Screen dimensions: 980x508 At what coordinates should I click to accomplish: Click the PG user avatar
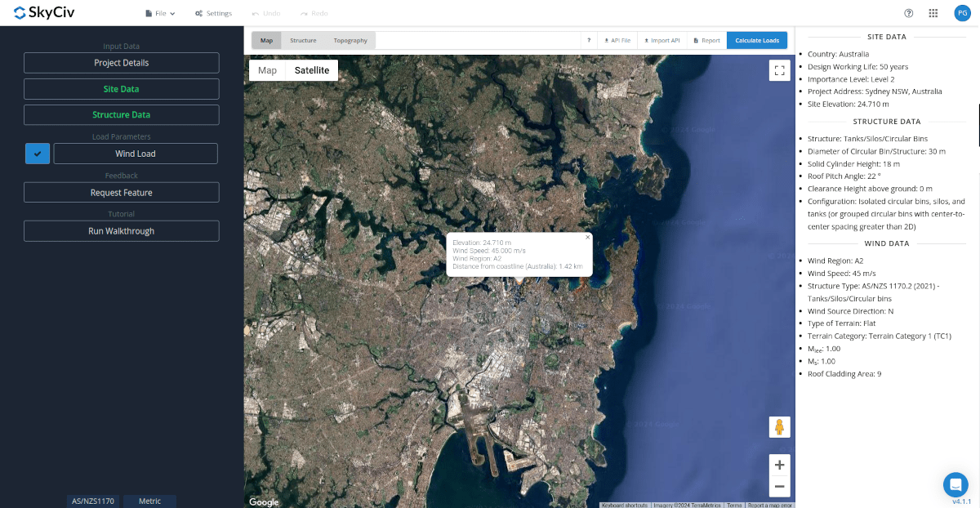pyautogui.click(x=962, y=13)
